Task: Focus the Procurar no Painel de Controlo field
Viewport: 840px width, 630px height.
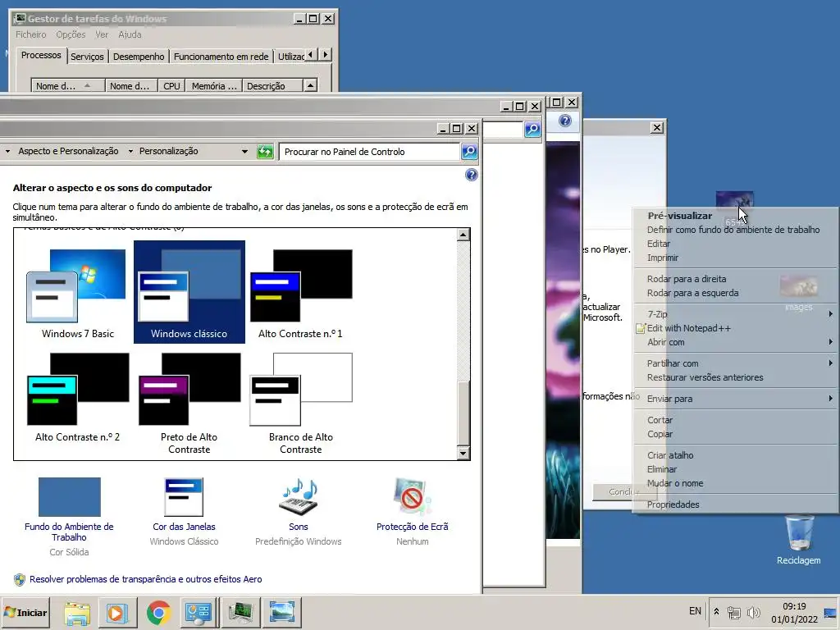Action: pyautogui.click(x=370, y=152)
